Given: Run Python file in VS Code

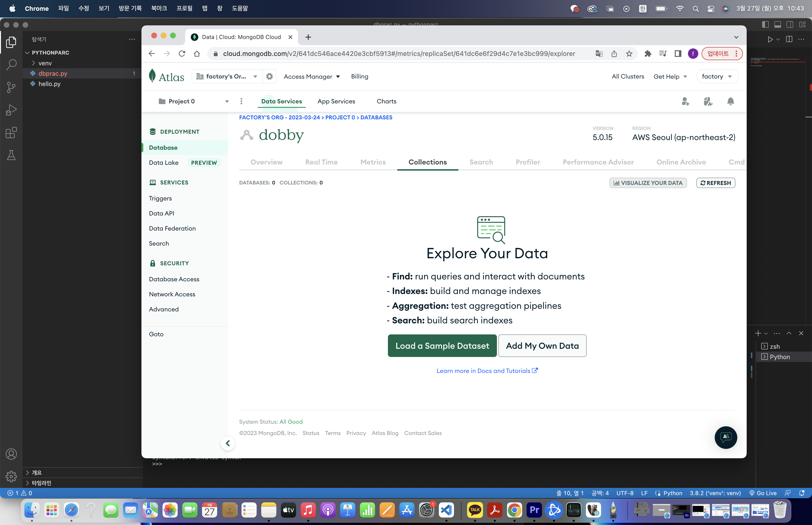Looking at the screenshot, I should 770,39.
